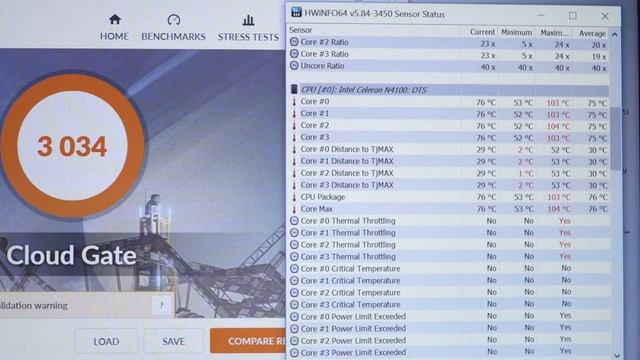Select the 'Core Max' row label
Image resolution: width=640 pixels, height=360 pixels.
[x=316, y=209]
